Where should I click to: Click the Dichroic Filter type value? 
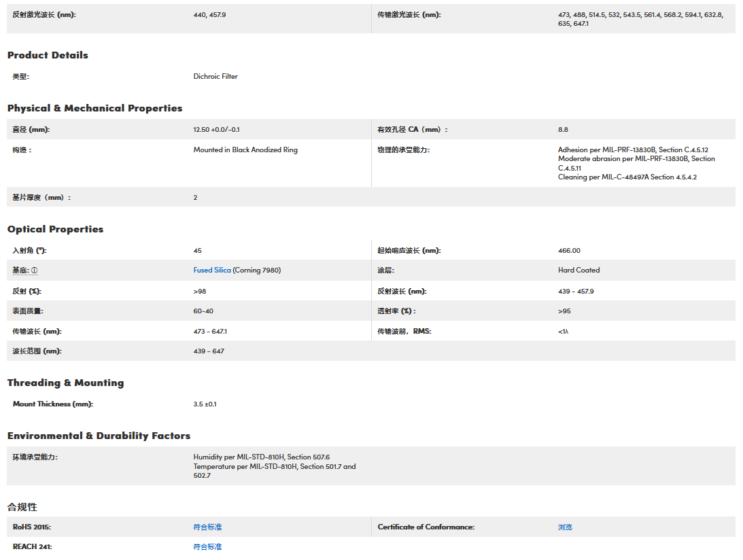(215, 77)
